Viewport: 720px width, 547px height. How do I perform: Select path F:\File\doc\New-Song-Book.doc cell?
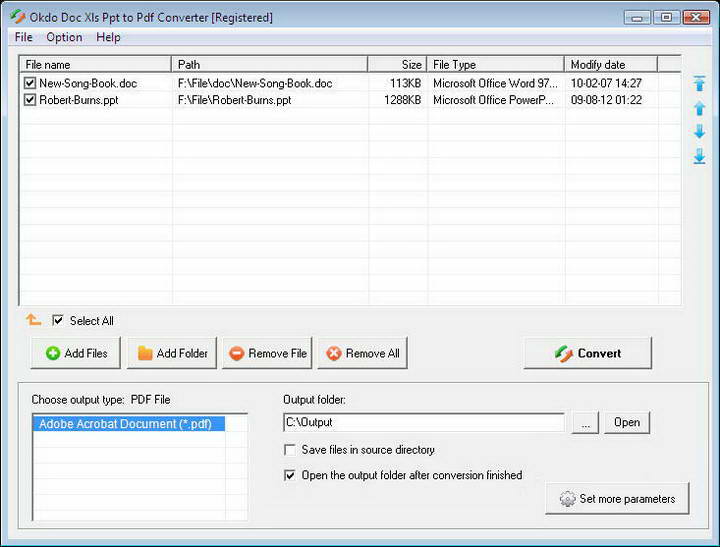(255, 83)
